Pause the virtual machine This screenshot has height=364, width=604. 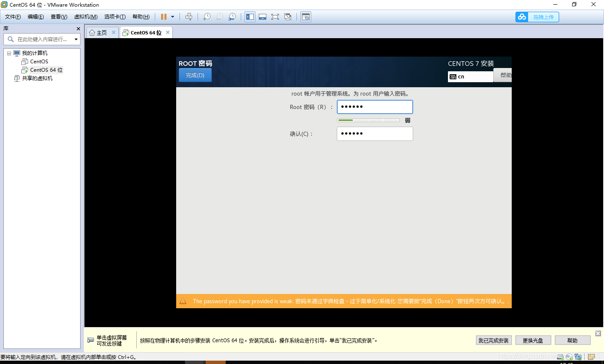point(164,17)
